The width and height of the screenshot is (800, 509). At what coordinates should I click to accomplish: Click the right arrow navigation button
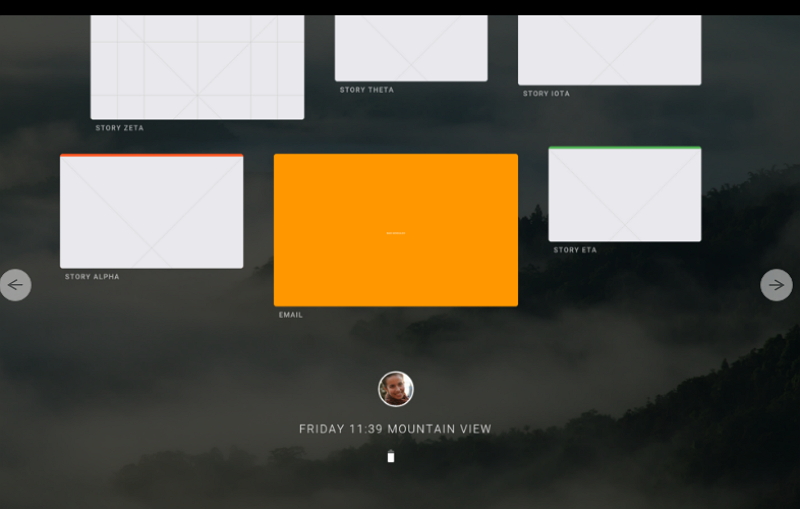point(776,285)
